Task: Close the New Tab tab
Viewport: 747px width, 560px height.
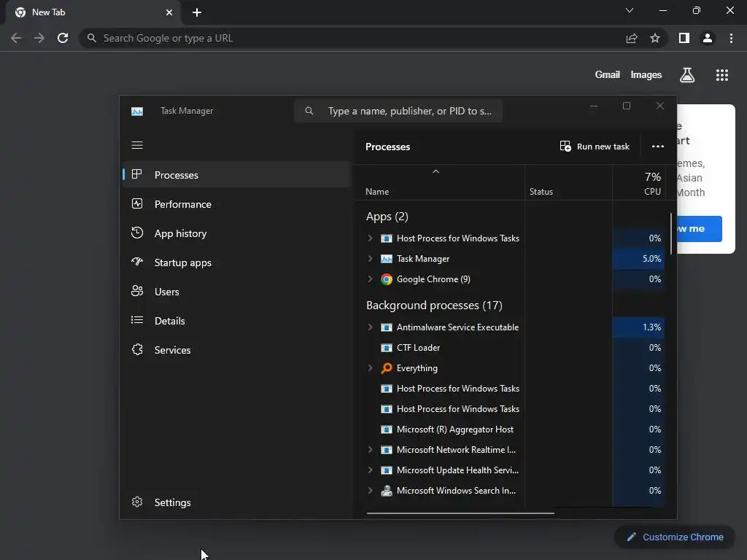Action: click(169, 13)
